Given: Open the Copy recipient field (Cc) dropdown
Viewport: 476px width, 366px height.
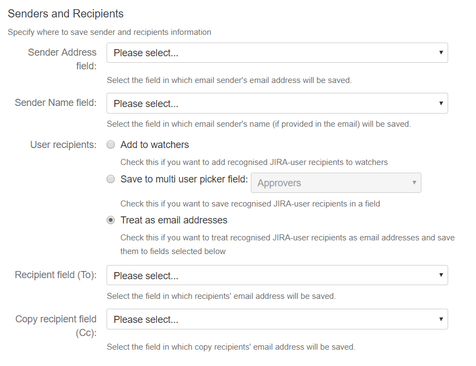Looking at the screenshot, I should 277,319.
